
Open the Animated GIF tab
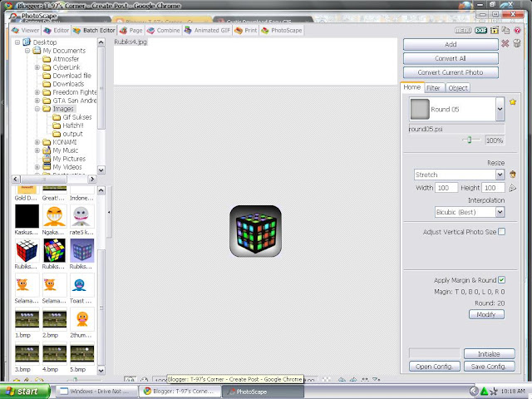207,30
